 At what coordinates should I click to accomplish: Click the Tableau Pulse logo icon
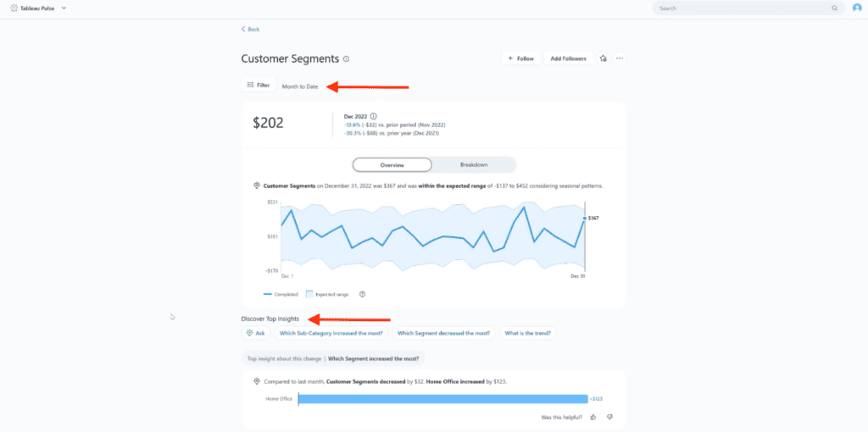(x=14, y=8)
